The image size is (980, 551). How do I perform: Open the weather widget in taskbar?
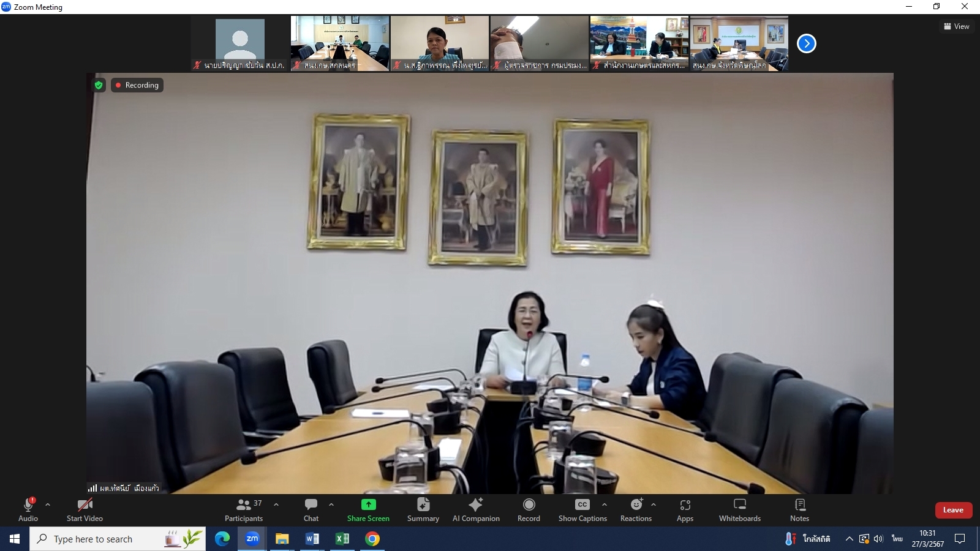tap(807, 539)
